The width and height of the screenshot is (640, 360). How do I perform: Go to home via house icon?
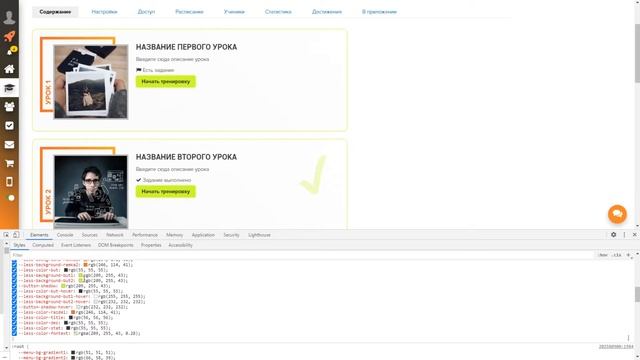pos(9,69)
